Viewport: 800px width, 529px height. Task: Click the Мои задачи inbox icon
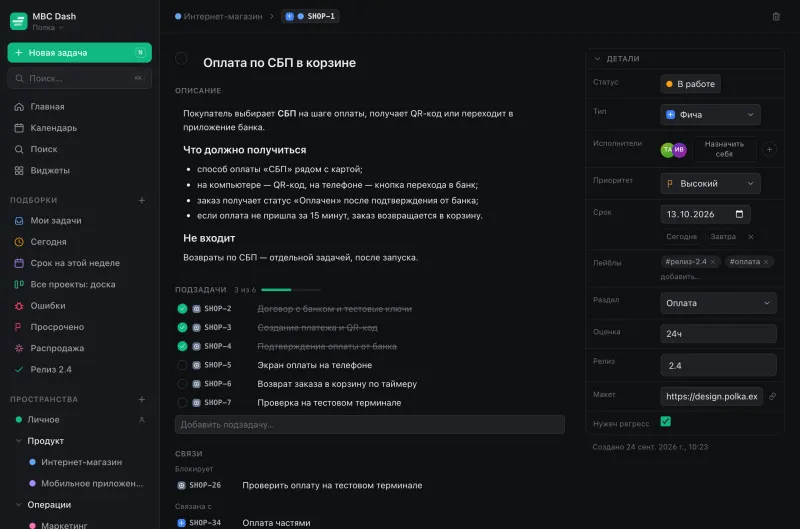[x=19, y=221]
